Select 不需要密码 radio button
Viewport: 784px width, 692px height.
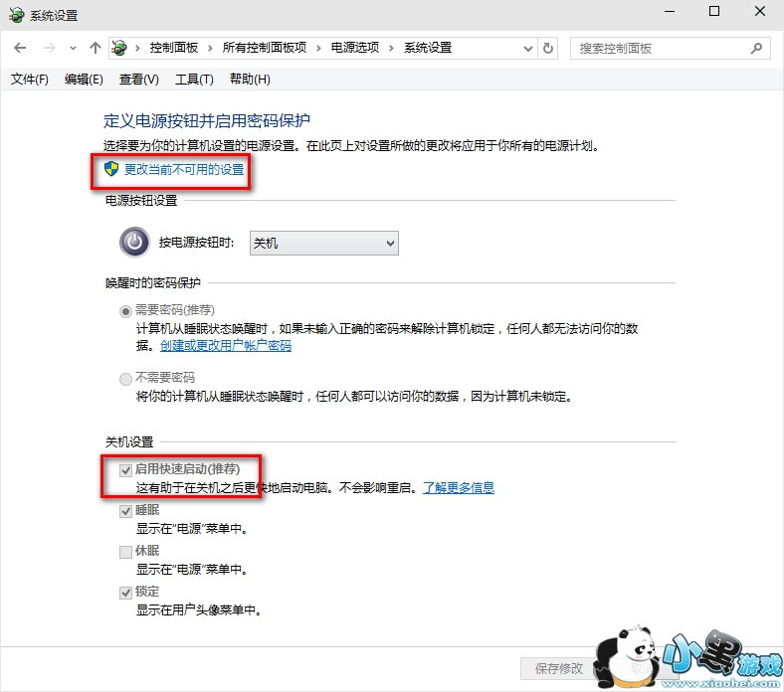click(x=125, y=379)
